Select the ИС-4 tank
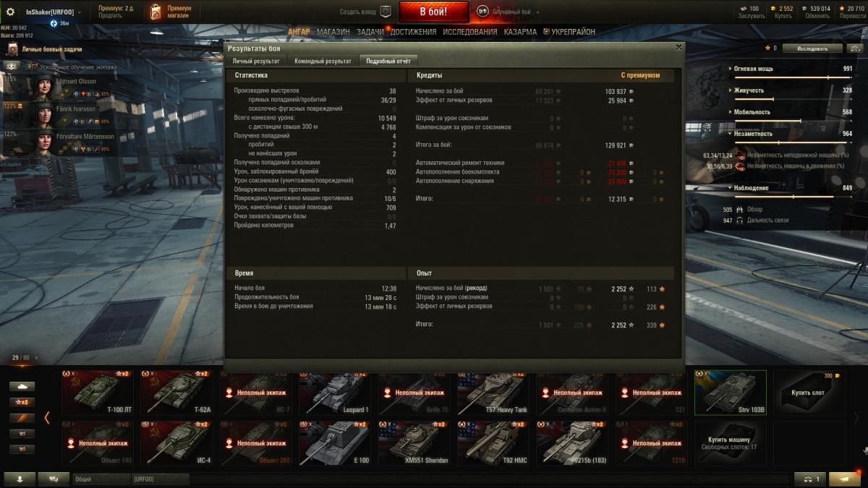Screen dimensions: 868x488 [x=176, y=443]
